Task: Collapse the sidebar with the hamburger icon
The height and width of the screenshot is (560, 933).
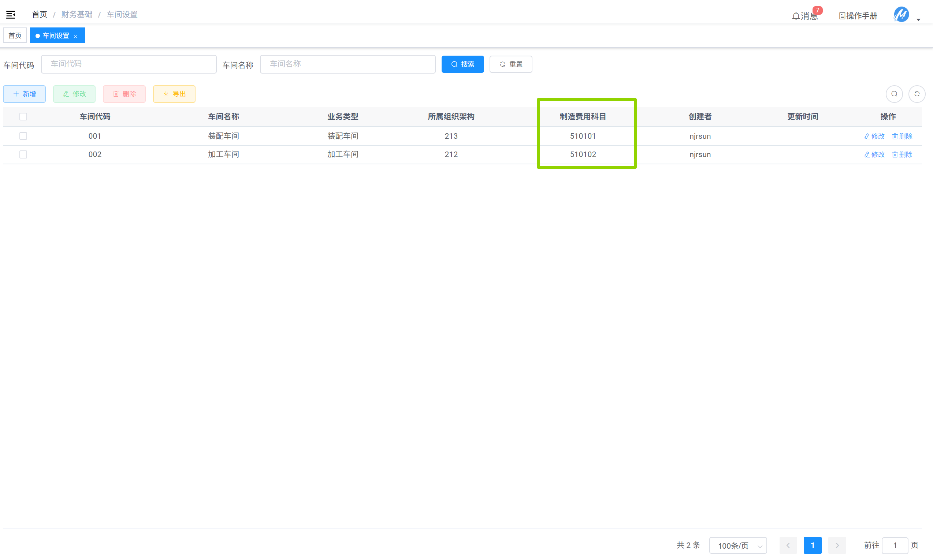Action: 11,15
